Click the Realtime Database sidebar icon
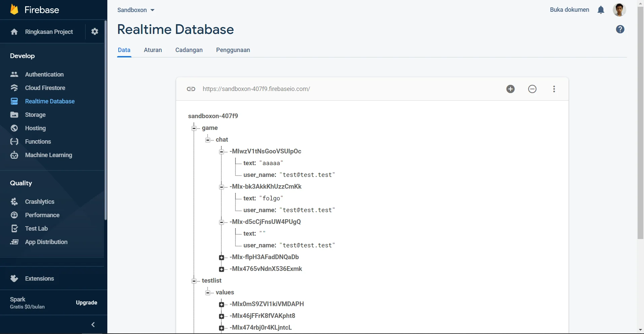Viewport: 644px width, 334px height. point(14,101)
